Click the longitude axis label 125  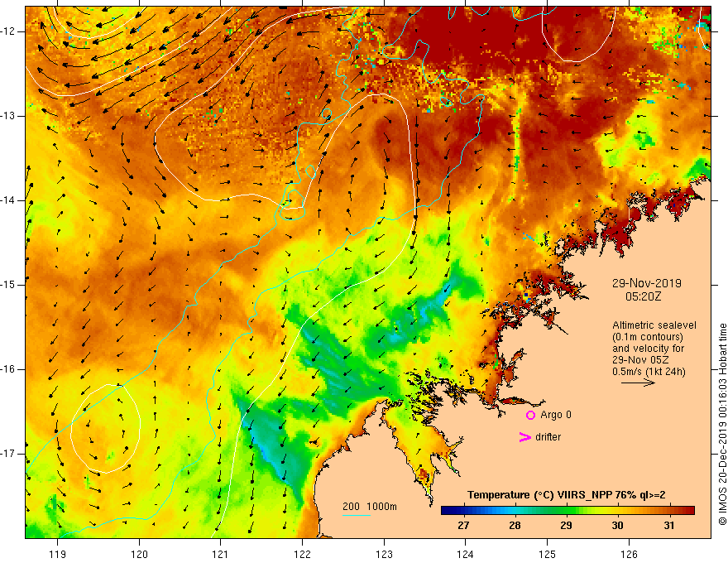[548, 554]
